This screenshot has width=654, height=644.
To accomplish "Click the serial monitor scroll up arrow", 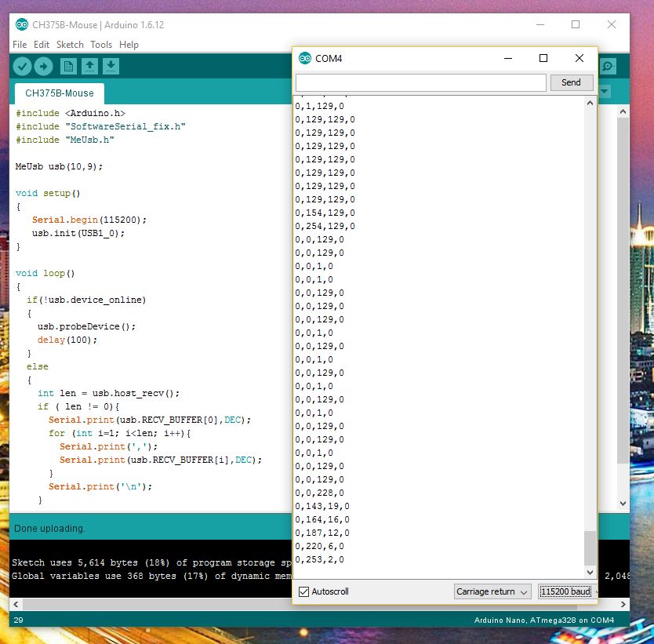I will pos(590,103).
